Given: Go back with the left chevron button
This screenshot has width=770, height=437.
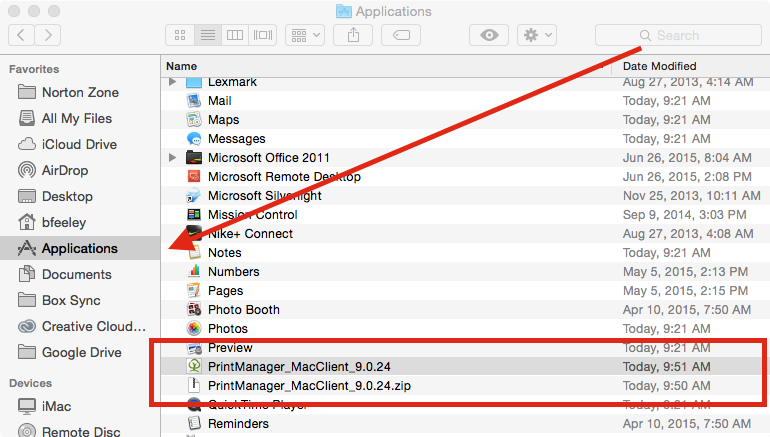Looking at the screenshot, I should point(21,35).
